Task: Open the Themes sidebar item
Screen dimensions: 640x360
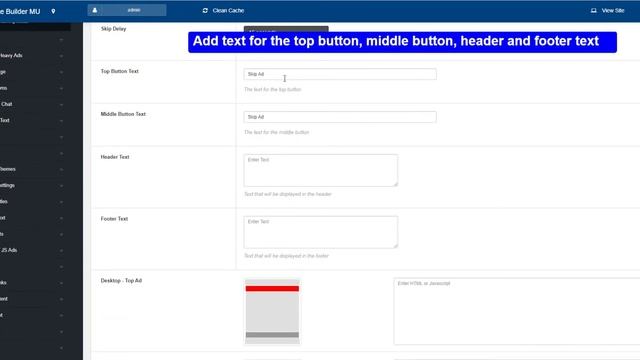Action: point(8,169)
